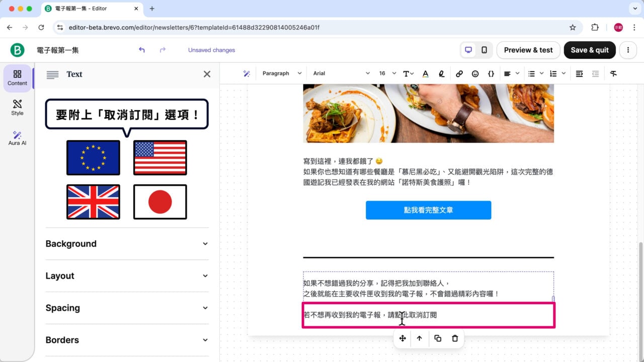Viewport: 644px width, 362px height.
Task: Switch to mobile preview mode
Action: (x=484, y=50)
